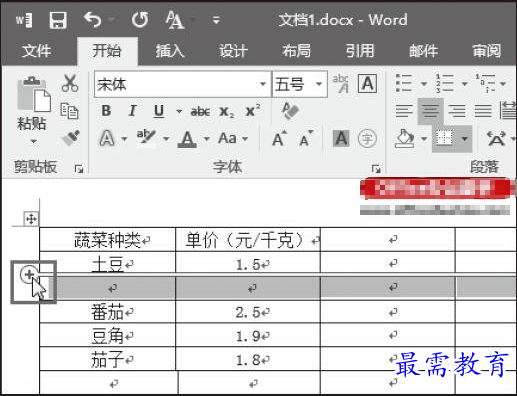Open the 剪贴板 dialog launcher
The width and height of the screenshot is (517, 396).
pos(79,169)
